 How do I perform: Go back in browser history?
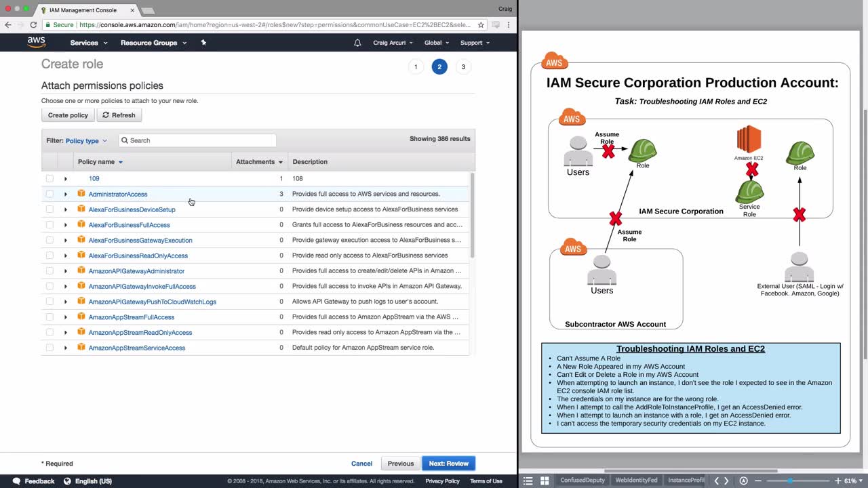tap(8, 24)
